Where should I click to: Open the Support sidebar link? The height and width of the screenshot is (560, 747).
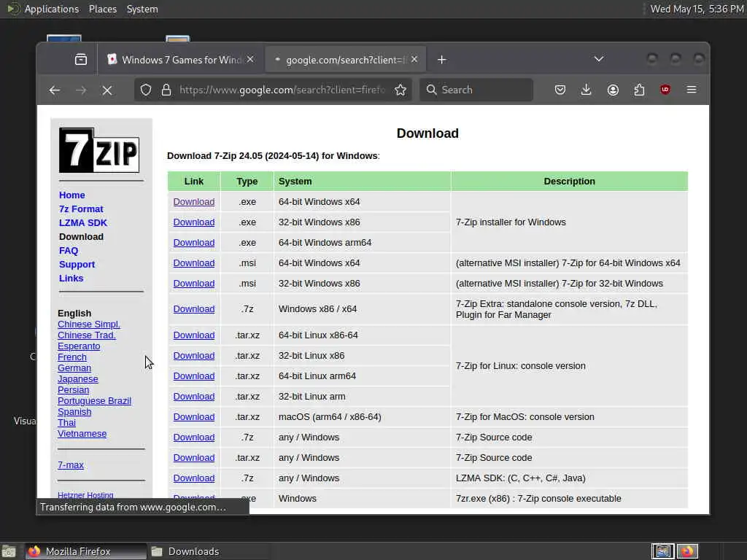click(77, 264)
